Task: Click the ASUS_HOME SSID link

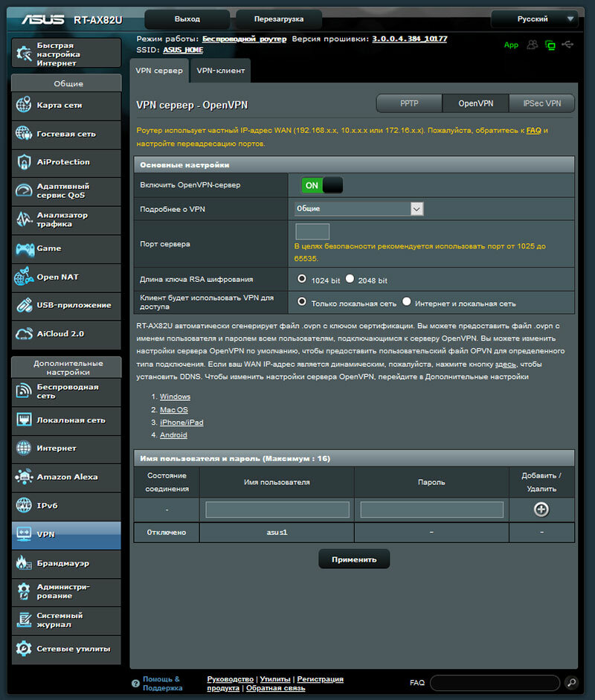Action: [x=183, y=50]
